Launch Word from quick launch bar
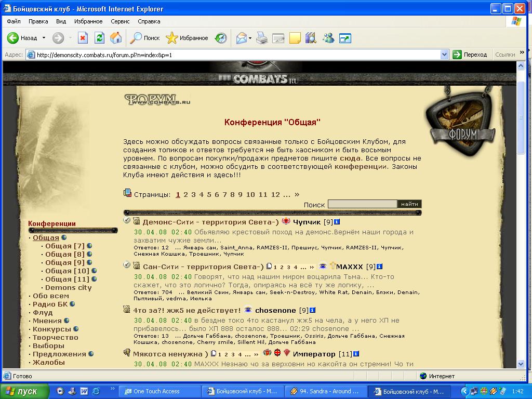 (x=84, y=391)
